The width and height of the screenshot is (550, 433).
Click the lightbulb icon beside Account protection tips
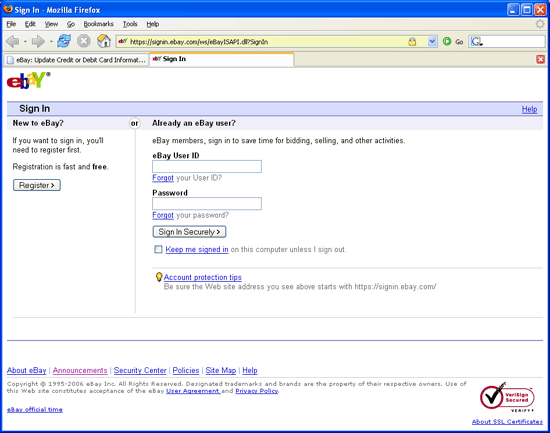[x=159, y=277]
